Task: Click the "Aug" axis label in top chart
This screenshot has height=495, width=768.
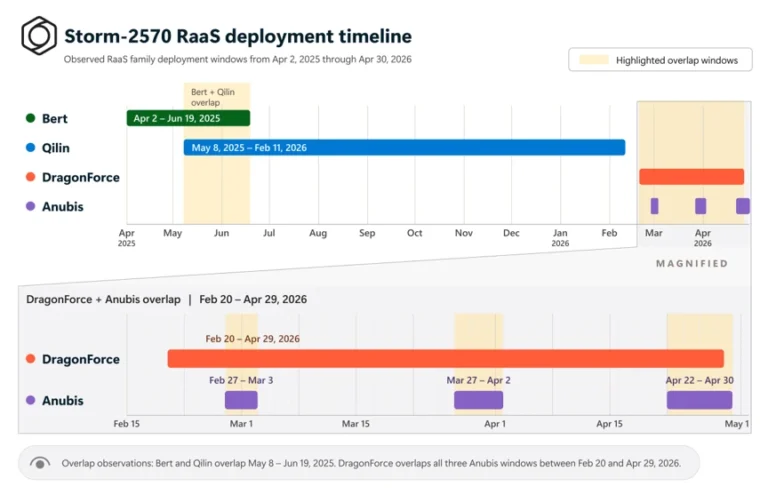Action: coord(318,233)
